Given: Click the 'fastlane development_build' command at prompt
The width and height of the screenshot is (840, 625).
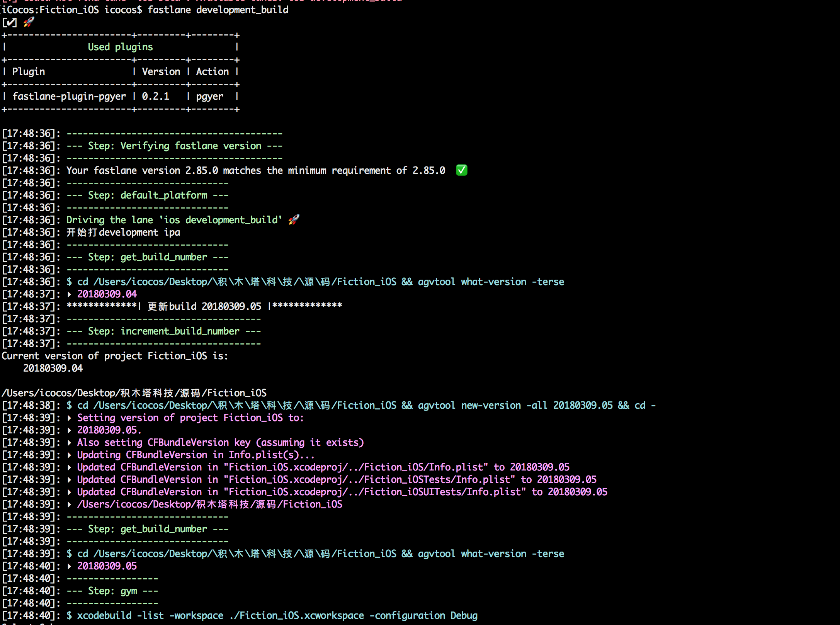Looking at the screenshot, I should click(x=218, y=10).
